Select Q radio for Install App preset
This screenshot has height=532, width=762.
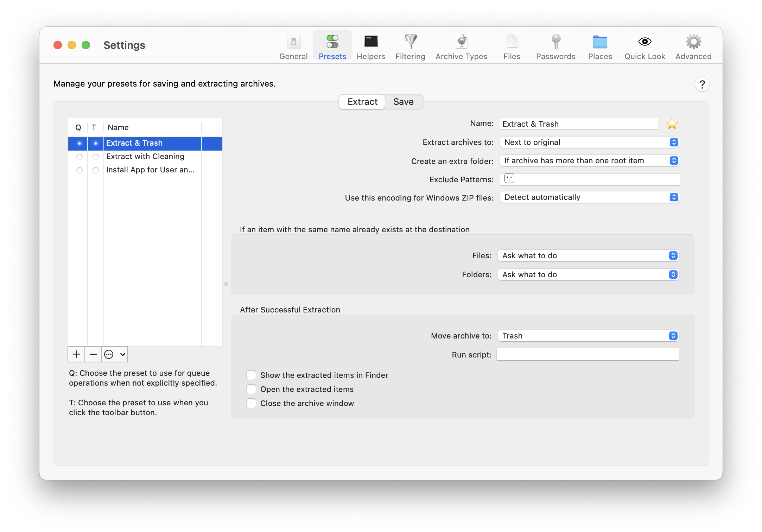[80, 170]
